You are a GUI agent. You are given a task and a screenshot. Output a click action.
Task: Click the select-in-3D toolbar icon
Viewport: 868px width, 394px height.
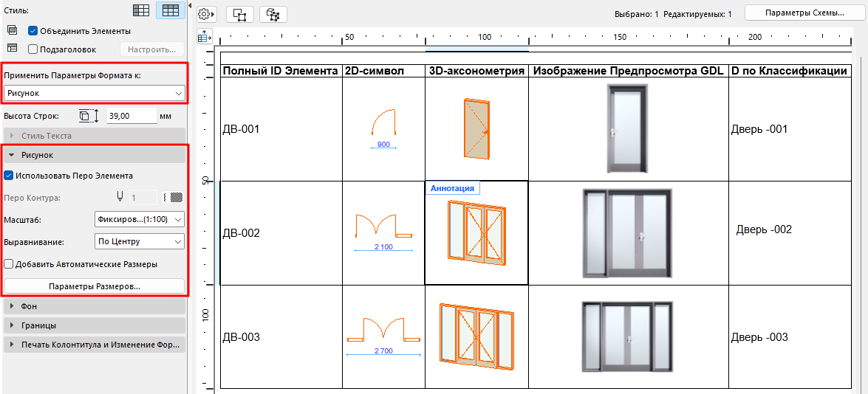273,14
